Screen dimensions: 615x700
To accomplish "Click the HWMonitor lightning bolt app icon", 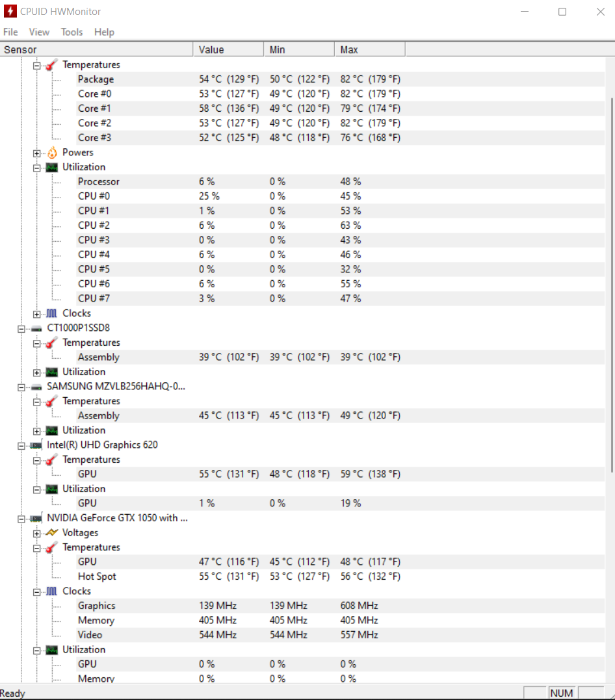I will point(10,11).
